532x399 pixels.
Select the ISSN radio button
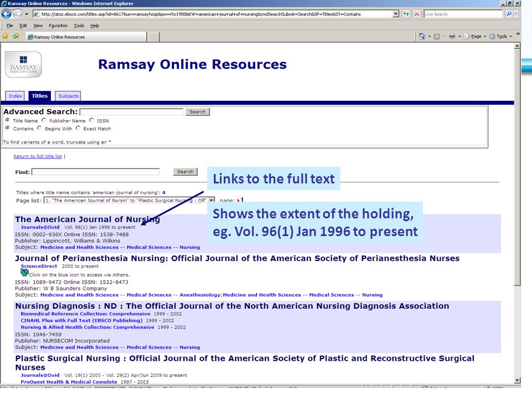coord(91,120)
